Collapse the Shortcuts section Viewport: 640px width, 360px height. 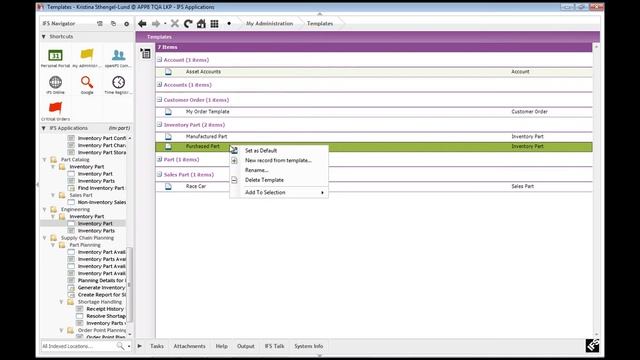[44, 37]
